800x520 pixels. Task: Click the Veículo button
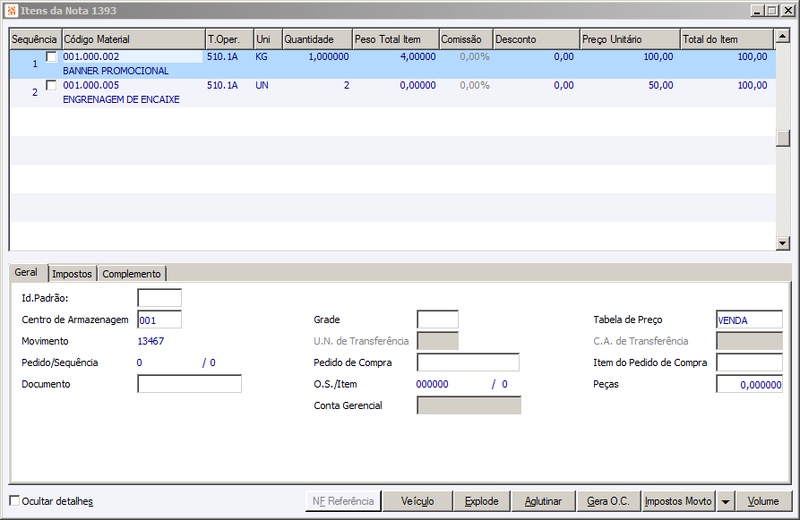(x=417, y=501)
